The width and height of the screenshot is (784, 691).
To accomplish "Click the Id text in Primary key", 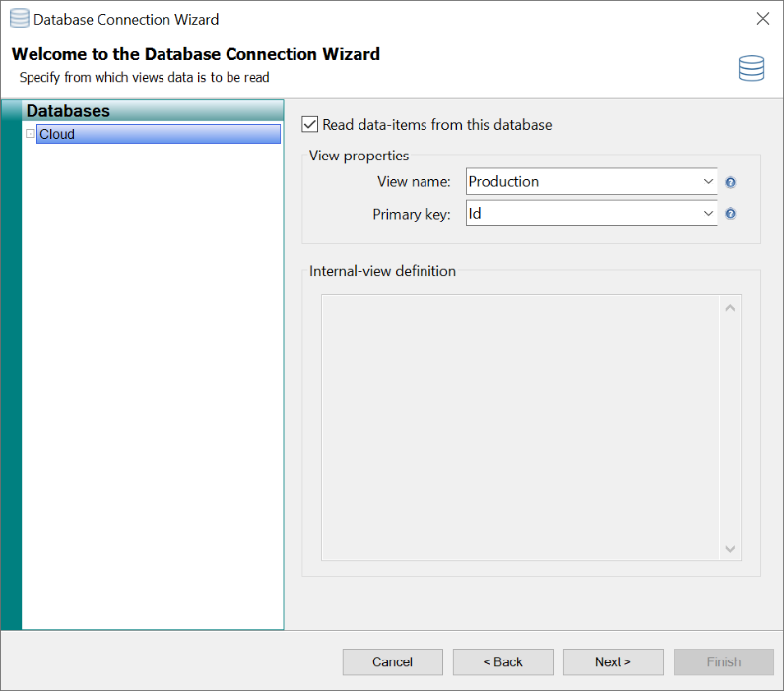I will (475, 214).
